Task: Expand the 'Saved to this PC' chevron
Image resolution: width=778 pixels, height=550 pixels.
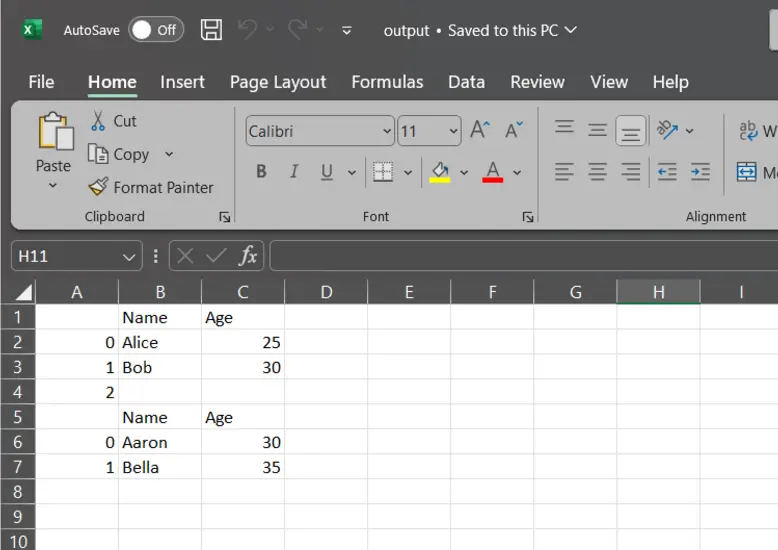Action: point(571,30)
